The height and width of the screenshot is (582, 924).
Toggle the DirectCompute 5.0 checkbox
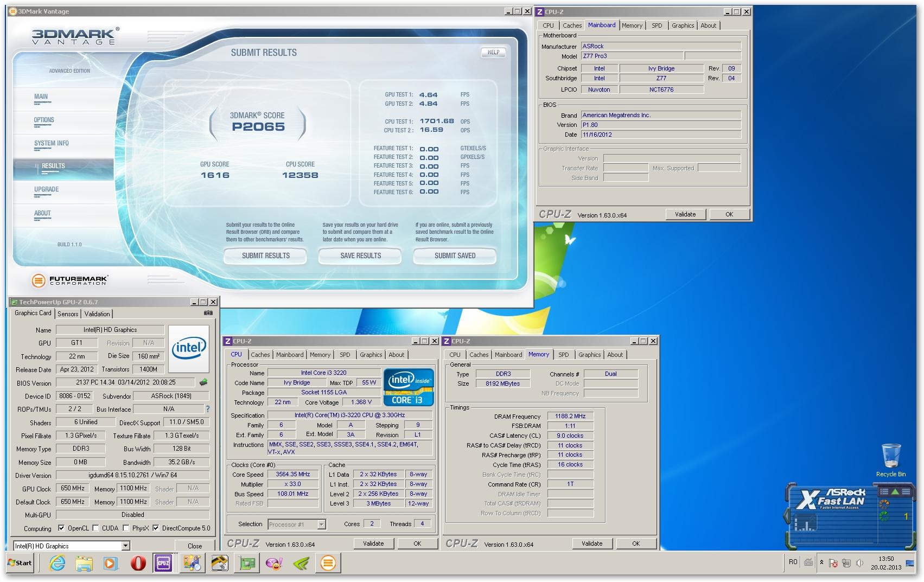coord(156,528)
